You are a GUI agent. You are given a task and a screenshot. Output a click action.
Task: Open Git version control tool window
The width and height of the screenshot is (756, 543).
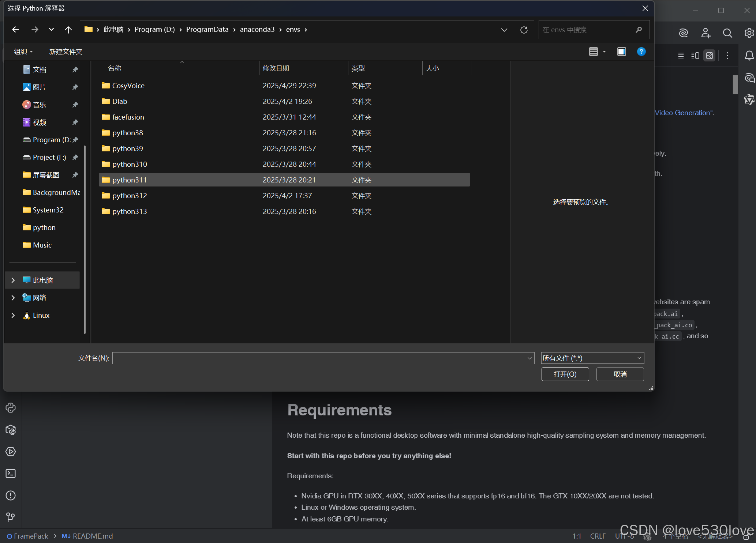coord(11,517)
